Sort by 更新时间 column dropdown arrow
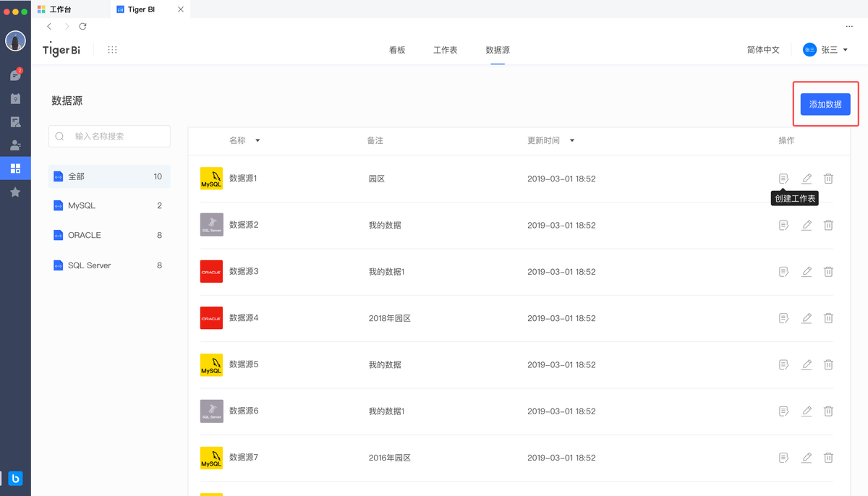This screenshot has height=496, width=868. (571, 141)
